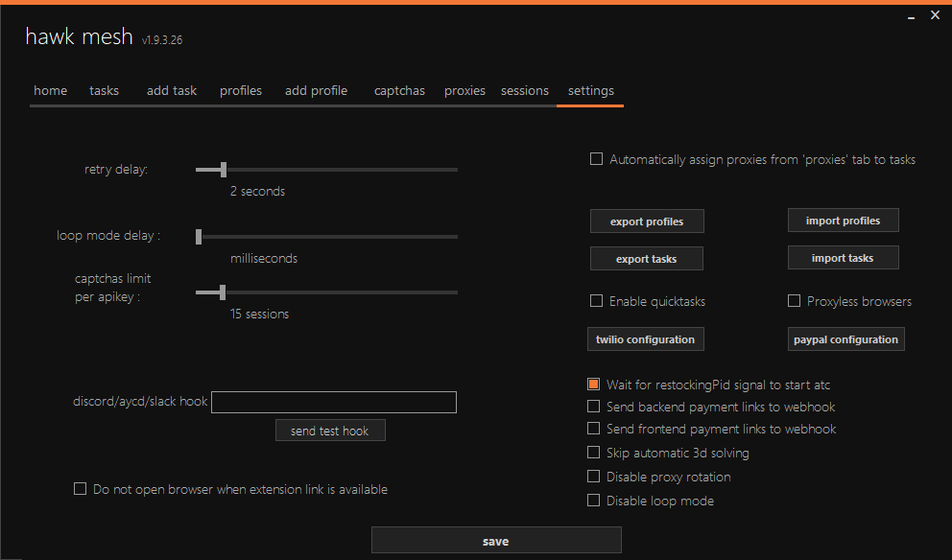
Task: Uncheck Wait for restockingPid signal option
Action: [x=594, y=385]
